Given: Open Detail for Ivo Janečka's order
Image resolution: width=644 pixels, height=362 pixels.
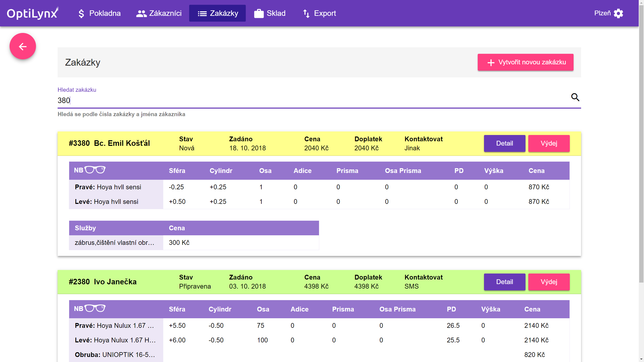Looking at the screenshot, I should click(504, 282).
